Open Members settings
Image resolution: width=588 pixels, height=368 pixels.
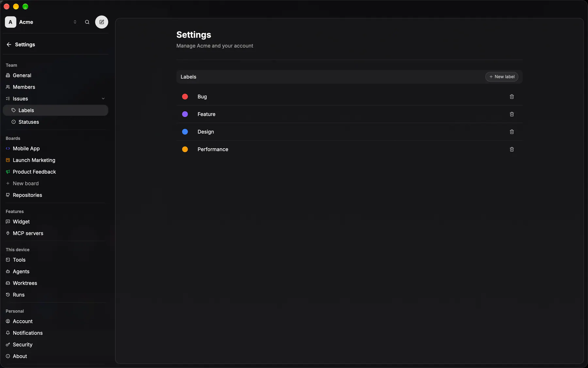pyautogui.click(x=56, y=87)
